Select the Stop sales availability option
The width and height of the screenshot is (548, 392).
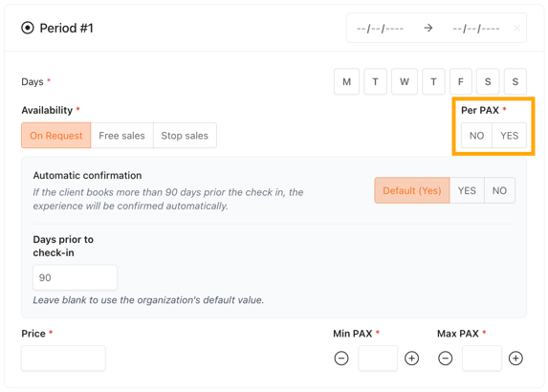pos(185,136)
